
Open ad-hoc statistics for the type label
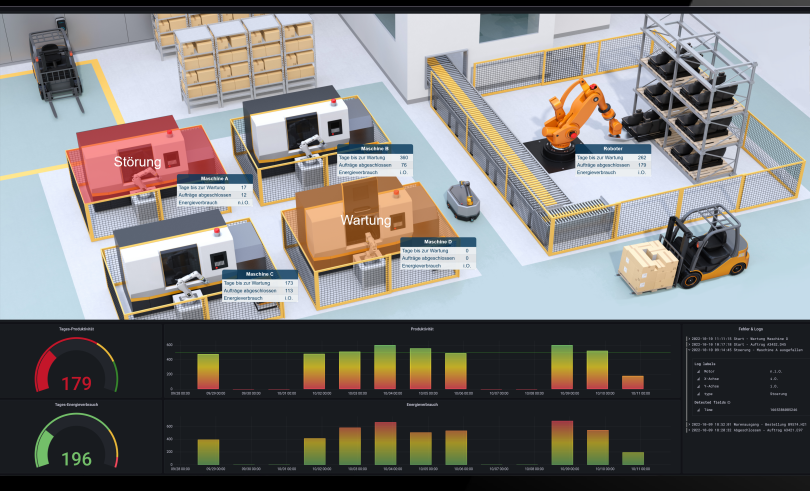click(698, 396)
